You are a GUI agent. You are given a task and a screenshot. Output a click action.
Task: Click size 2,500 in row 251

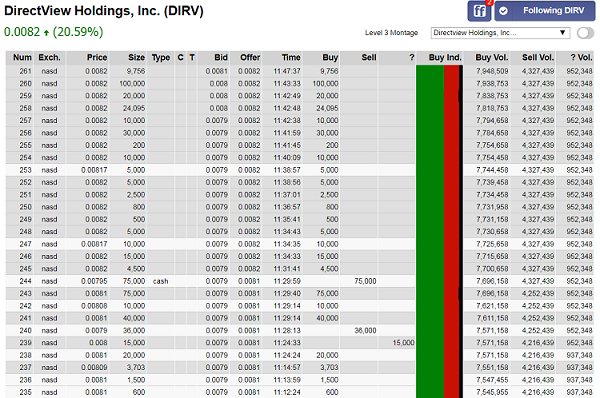(136, 195)
